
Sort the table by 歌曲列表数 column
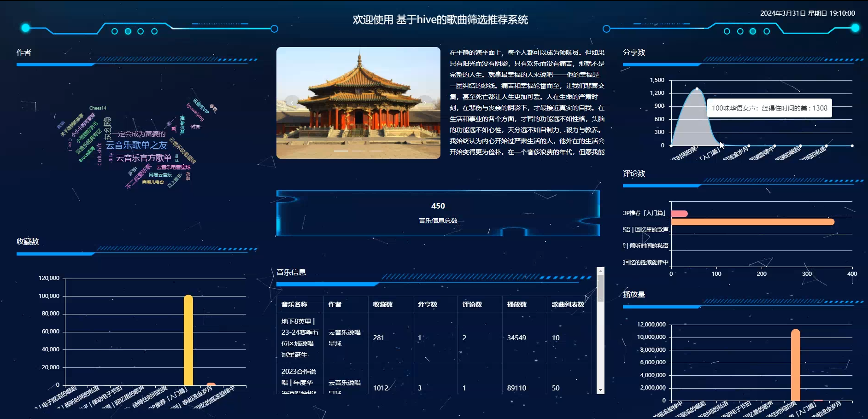pyautogui.click(x=567, y=304)
